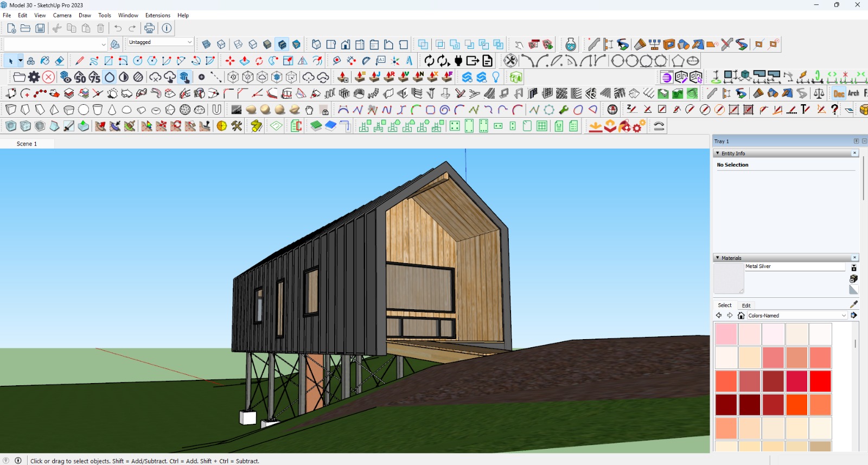This screenshot has height=465, width=868.
Task: Pick the light pink first color swatch
Action: (726, 334)
